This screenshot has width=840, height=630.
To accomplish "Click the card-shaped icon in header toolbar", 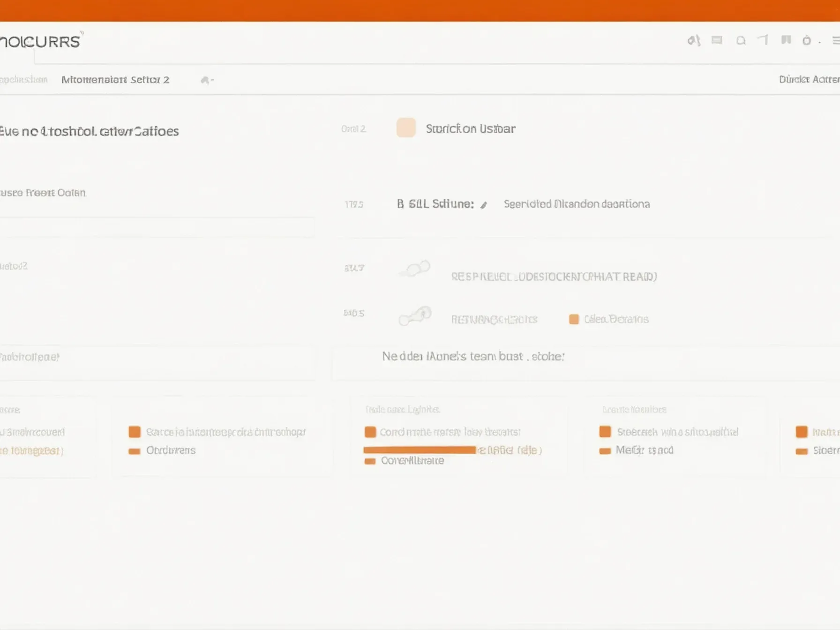I will pos(717,40).
